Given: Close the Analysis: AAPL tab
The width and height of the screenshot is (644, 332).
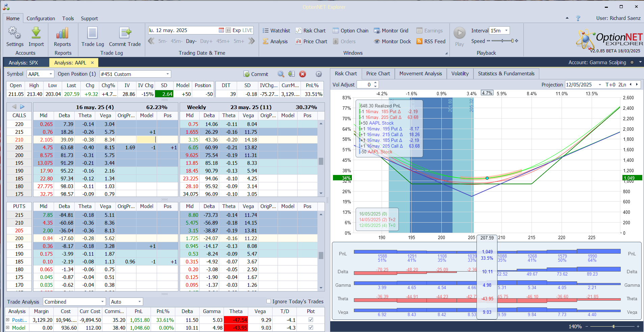Looking at the screenshot, I should tap(92, 62).
